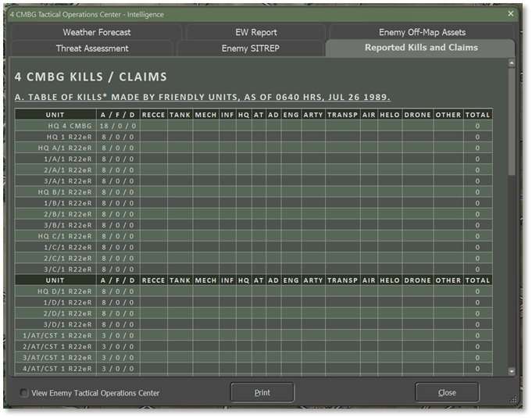The height and width of the screenshot is (418, 532).
Task: Click the Close button at the bottom
Action: coord(447,392)
